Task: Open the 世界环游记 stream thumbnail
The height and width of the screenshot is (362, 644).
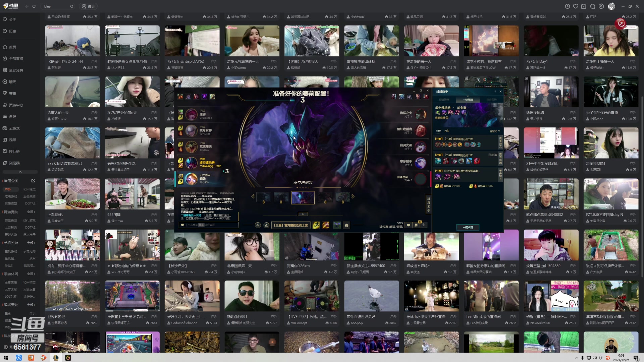Action: 72,296
